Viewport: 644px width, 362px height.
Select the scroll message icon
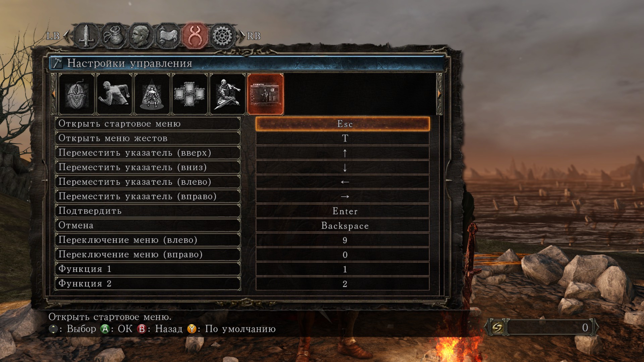167,36
